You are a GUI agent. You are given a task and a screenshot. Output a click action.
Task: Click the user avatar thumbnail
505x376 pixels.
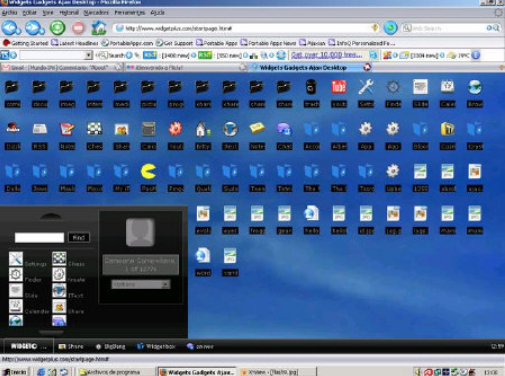coord(140,232)
